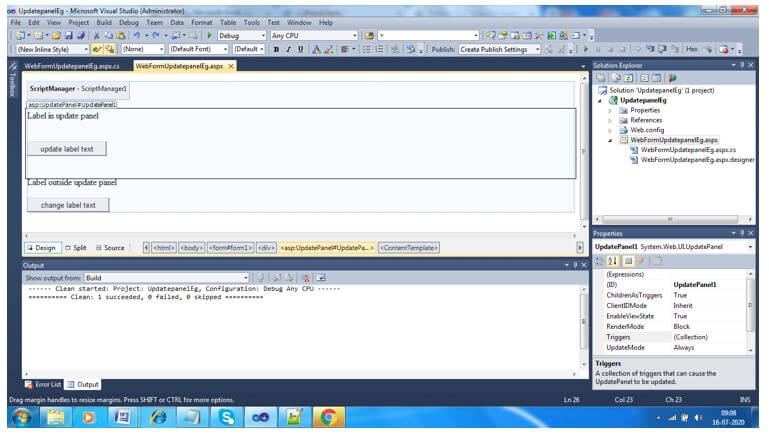Viewport: 769px width, 436px height.
Task: Open the Default Font dropdown
Action: 198,49
